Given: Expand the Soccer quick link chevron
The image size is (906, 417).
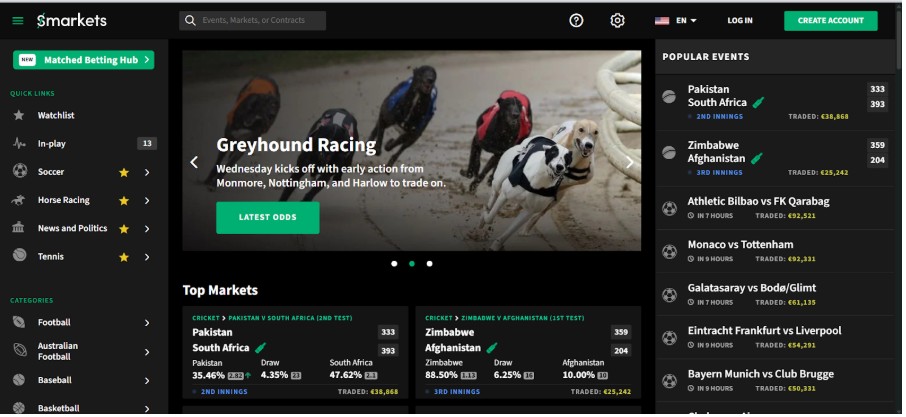Looking at the screenshot, I should [147, 172].
